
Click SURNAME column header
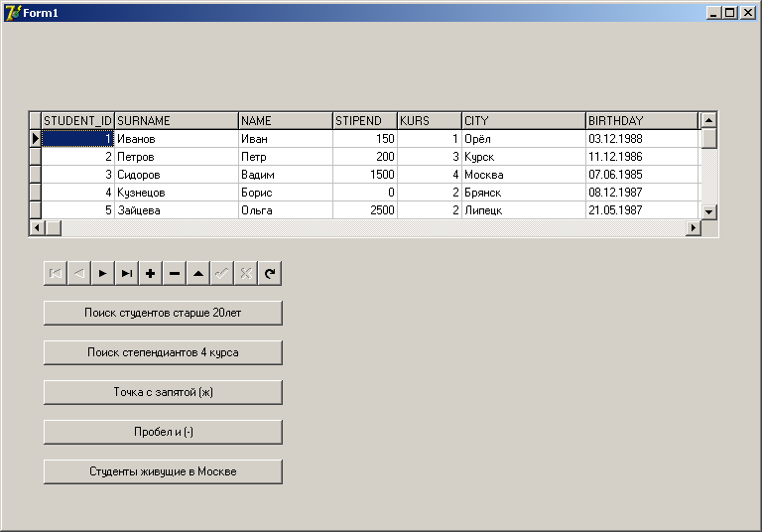click(x=177, y=121)
